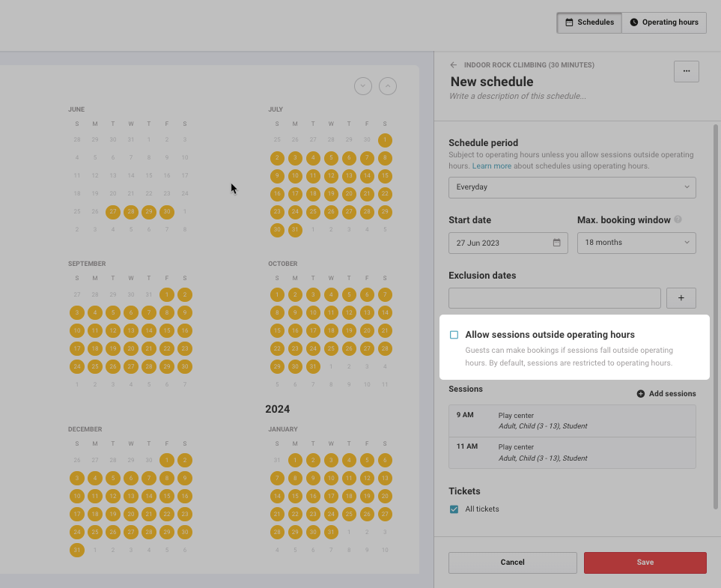Viewport: 721px width, 588px height.
Task: Click the side panel vertical scrollbar
Action: click(x=715, y=317)
